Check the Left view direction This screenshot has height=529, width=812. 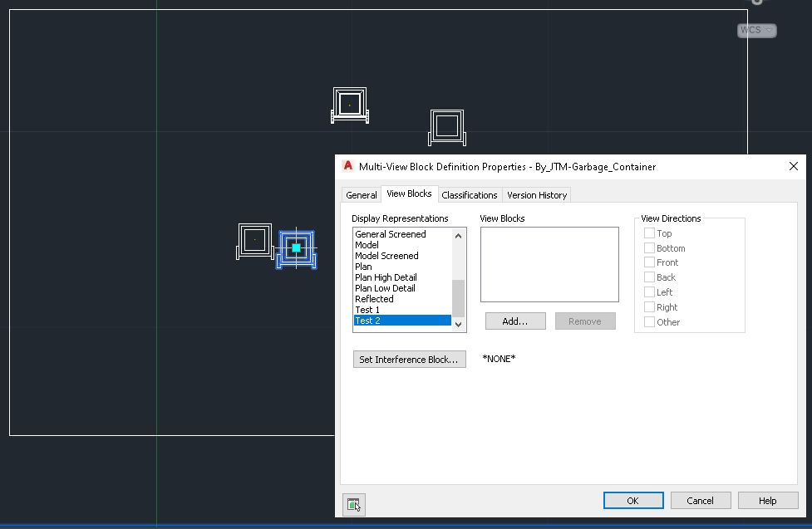648,291
